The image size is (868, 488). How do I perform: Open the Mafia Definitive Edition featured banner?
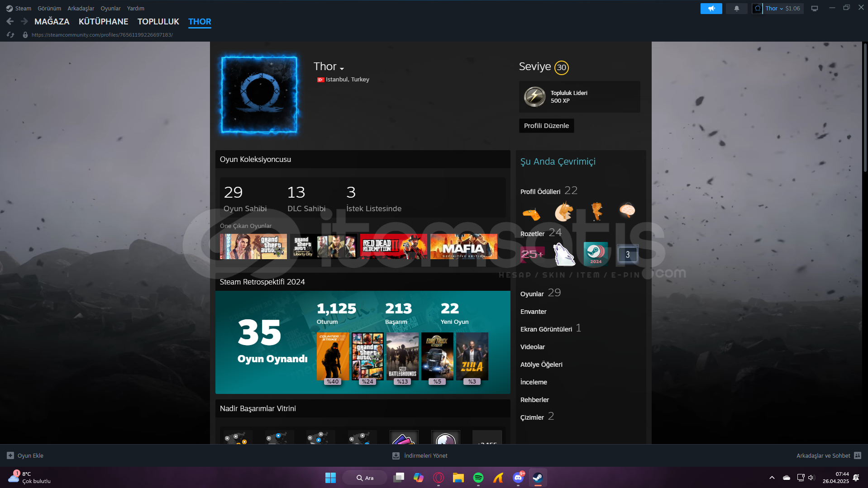point(464,246)
